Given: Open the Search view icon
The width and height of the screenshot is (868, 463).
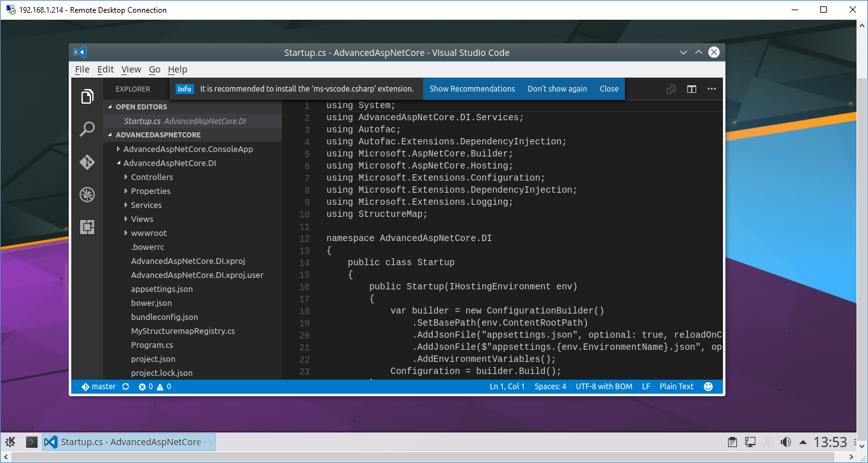Looking at the screenshot, I should coord(87,128).
